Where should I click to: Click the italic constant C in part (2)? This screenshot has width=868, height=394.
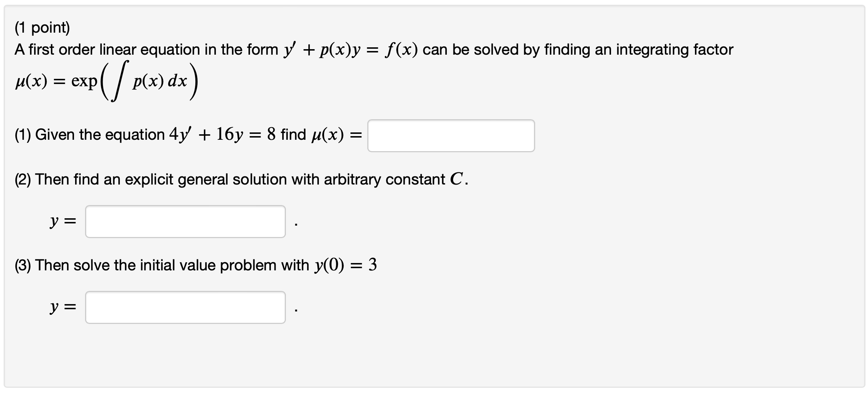[x=456, y=179]
